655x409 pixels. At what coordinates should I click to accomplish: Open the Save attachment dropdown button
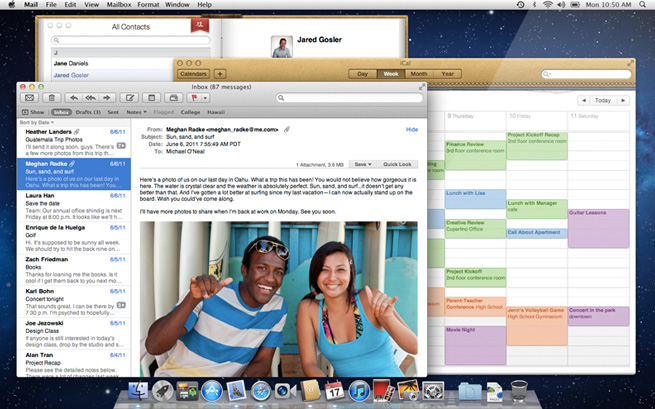coord(362,164)
